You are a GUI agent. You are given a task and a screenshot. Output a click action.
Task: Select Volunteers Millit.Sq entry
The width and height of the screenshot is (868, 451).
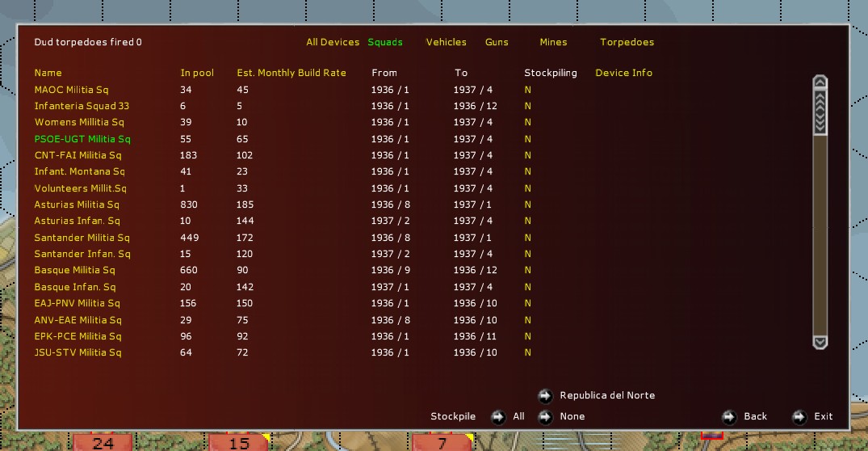tap(80, 188)
